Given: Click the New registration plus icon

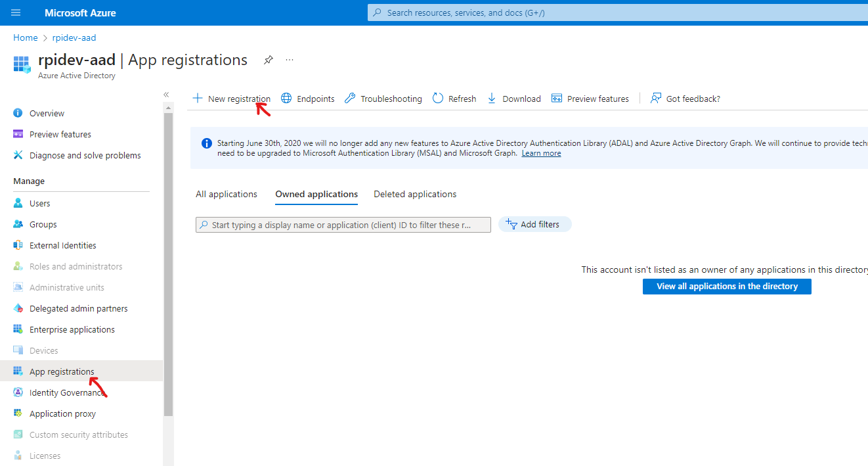Looking at the screenshot, I should [x=198, y=99].
